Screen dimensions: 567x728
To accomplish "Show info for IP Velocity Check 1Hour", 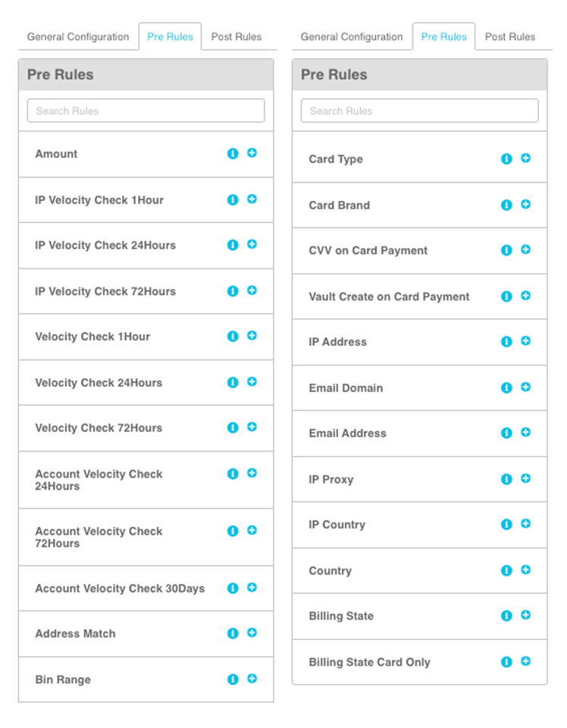I will 233,199.
